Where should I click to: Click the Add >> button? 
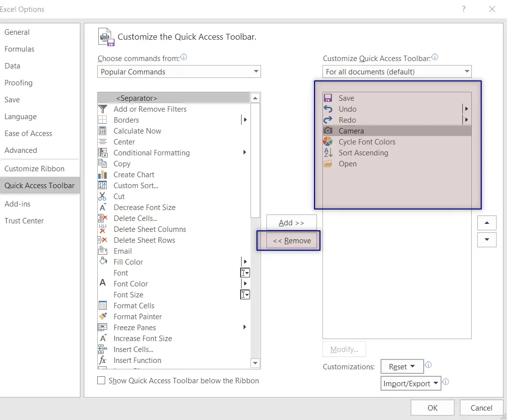[291, 222]
